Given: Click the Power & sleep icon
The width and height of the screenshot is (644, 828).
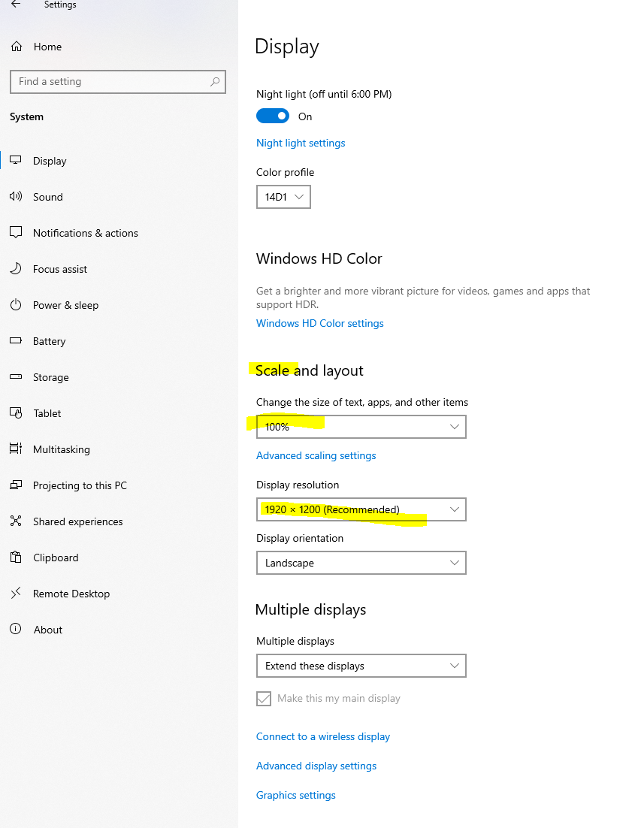Looking at the screenshot, I should pos(16,305).
